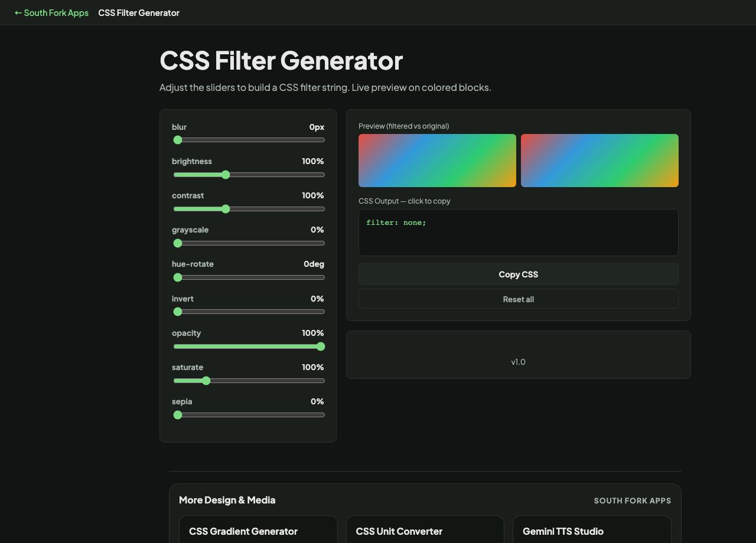Click the 'sepia' label
Viewport: 756px width, 543px height.
pos(182,401)
